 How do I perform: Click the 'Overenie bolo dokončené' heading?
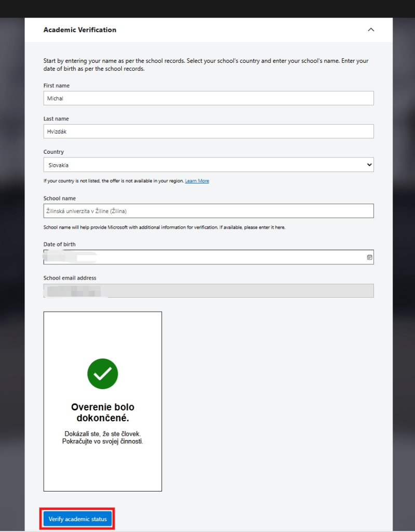103,413
